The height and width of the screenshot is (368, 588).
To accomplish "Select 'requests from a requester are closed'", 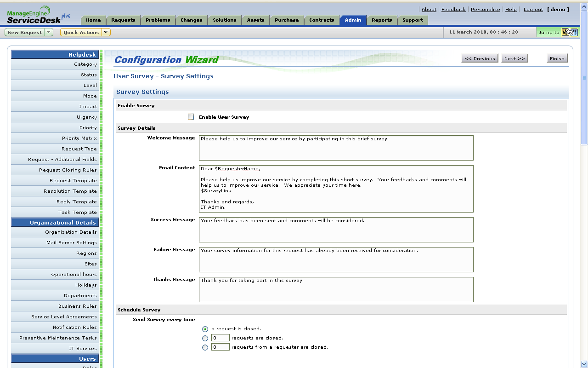I will (x=205, y=347).
